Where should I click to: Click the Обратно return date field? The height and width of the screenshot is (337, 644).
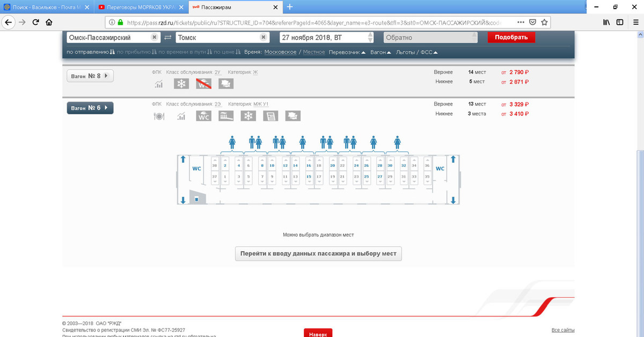click(430, 38)
